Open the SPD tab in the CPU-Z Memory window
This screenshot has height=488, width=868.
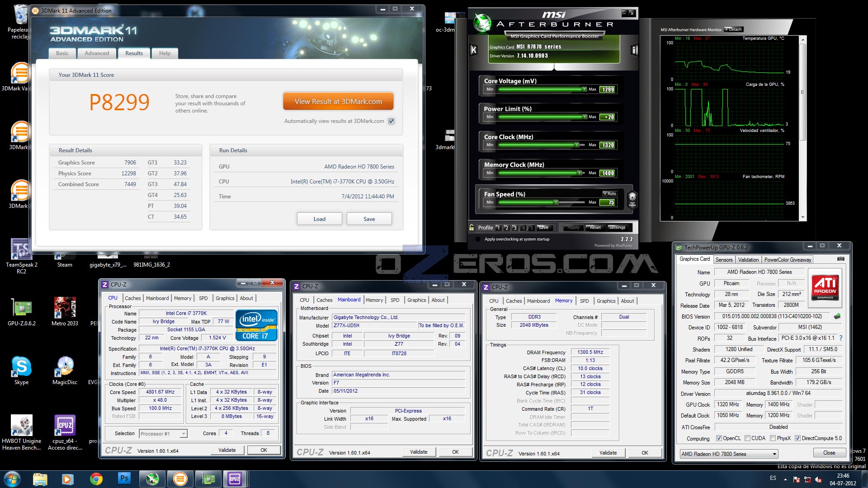(x=584, y=301)
